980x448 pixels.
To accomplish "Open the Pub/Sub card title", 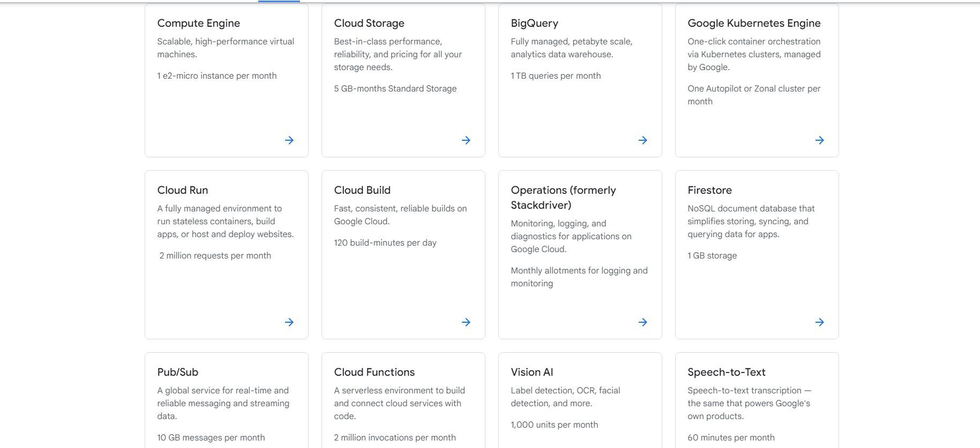I will coord(178,372).
